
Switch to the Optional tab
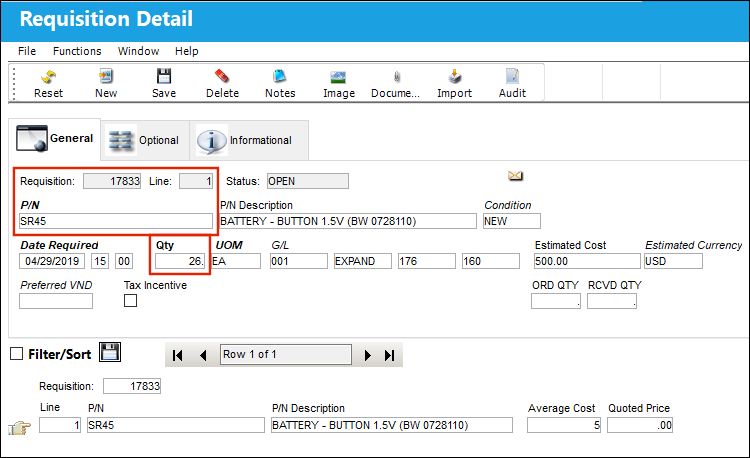(145, 140)
